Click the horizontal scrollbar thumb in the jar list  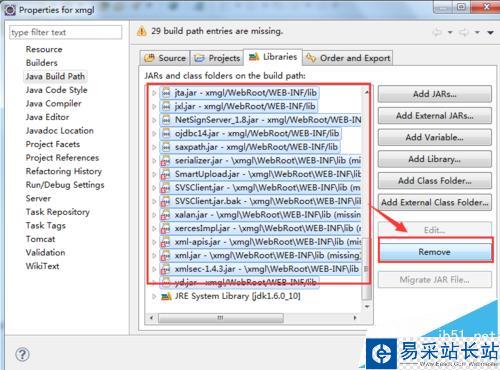(221, 318)
